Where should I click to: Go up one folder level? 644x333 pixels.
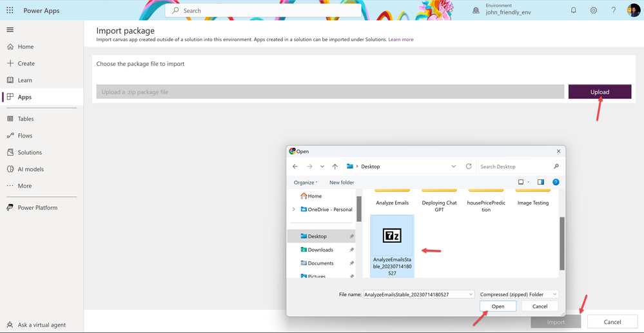(335, 166)
